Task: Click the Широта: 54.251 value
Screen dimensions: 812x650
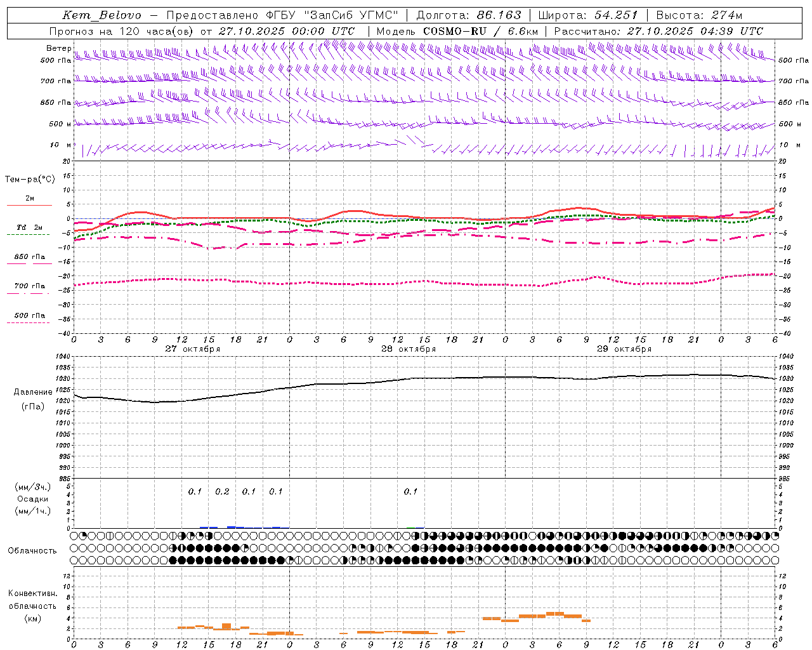Action: 587,15
